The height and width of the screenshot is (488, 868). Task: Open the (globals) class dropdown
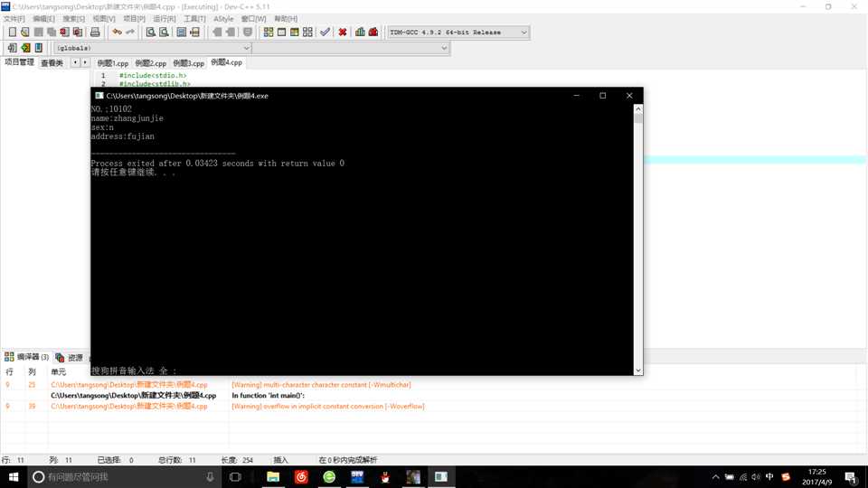152,48
